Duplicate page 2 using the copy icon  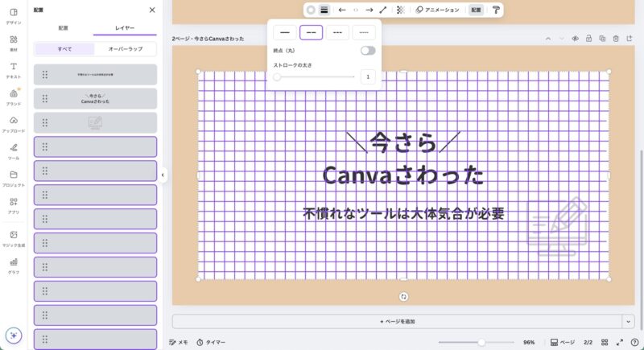pyautogui.click(x=602, y=39)
